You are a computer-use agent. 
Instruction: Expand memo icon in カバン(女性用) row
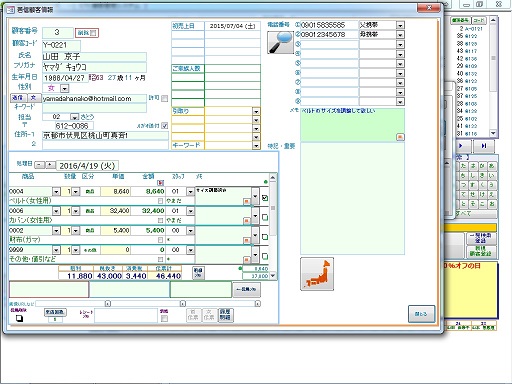point(246,221)
